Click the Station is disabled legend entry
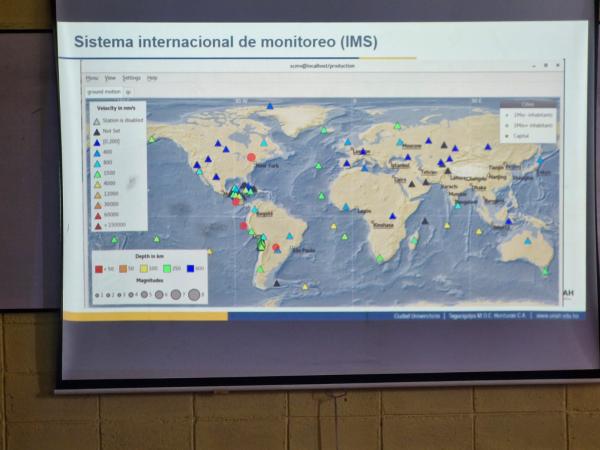The height and width of the screenshot is (450, 600). (x=119, y=121)
